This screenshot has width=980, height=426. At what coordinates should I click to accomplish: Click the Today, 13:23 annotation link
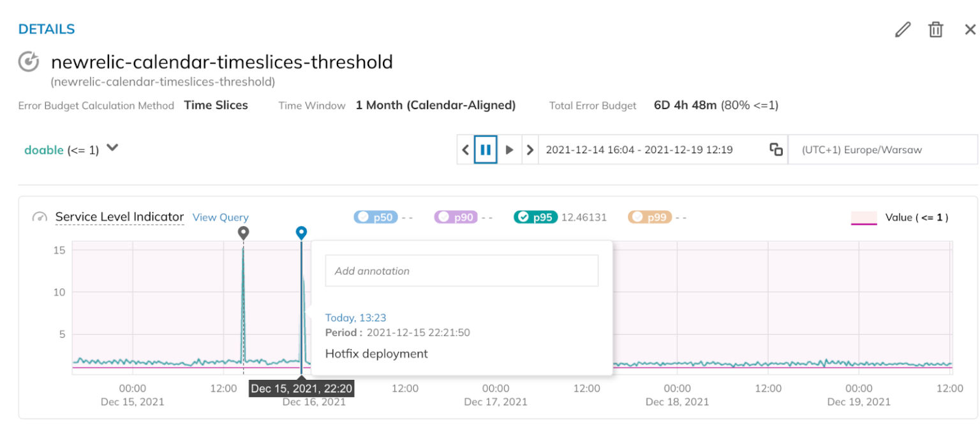click(x=355, y=317)
